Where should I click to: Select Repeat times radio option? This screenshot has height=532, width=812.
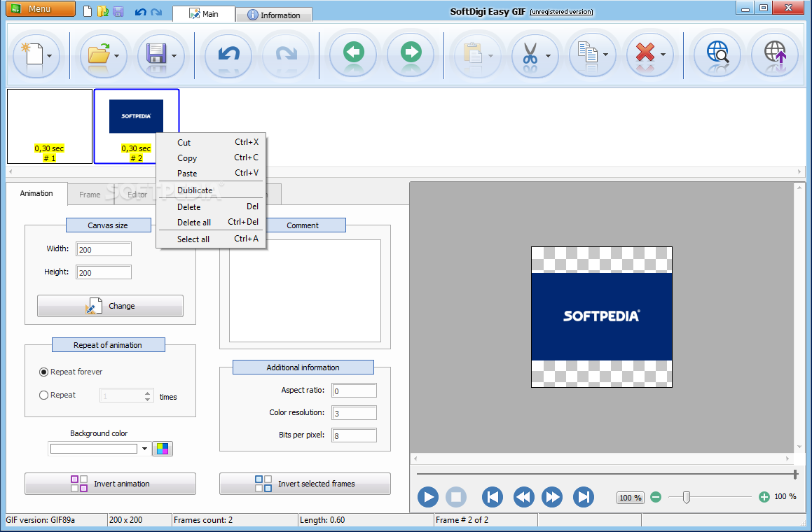pyautogui.click(x=44, y=395)
